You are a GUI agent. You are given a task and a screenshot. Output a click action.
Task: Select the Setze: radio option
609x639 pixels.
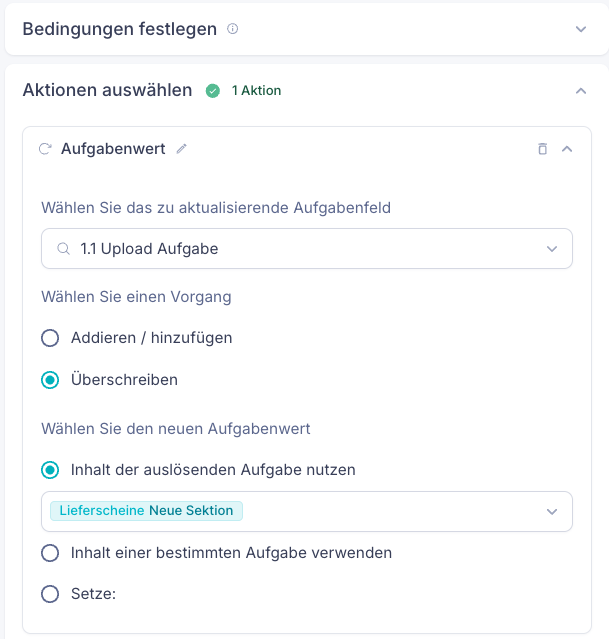pos(50,594)
